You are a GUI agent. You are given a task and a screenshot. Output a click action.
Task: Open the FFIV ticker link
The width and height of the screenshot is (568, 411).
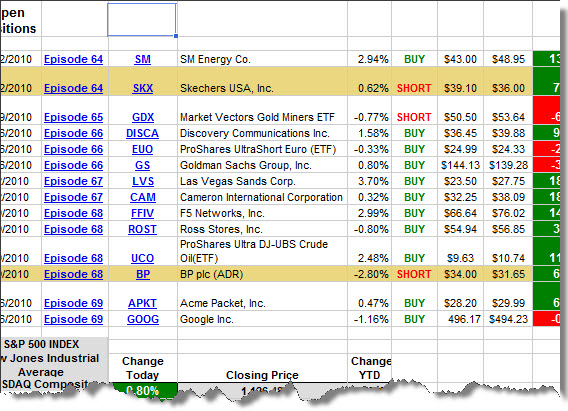pos(142,213)
